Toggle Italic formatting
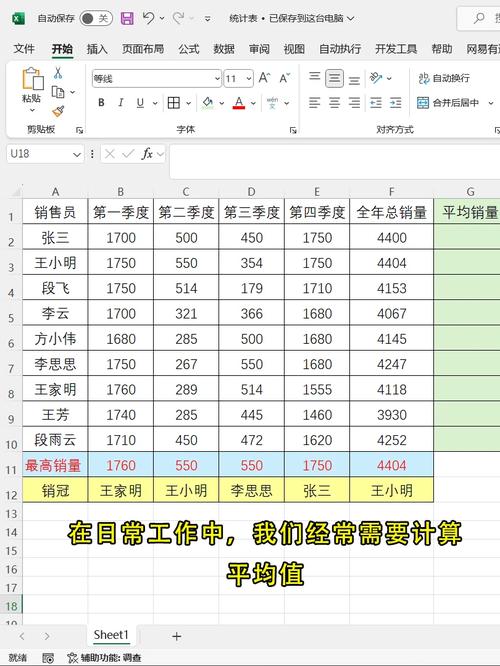The height and width of the screenshot is (666, 500). (121, 103)
